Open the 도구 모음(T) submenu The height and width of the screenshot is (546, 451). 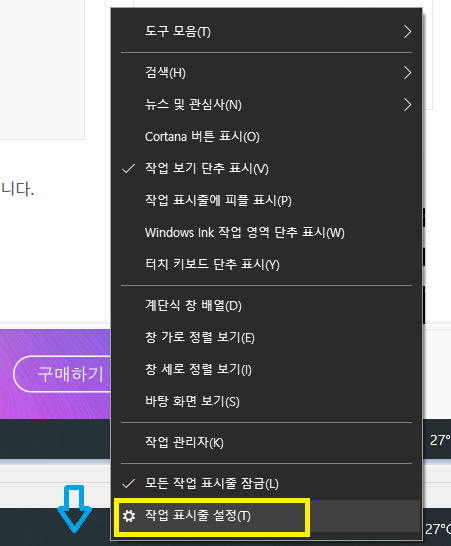266,32
